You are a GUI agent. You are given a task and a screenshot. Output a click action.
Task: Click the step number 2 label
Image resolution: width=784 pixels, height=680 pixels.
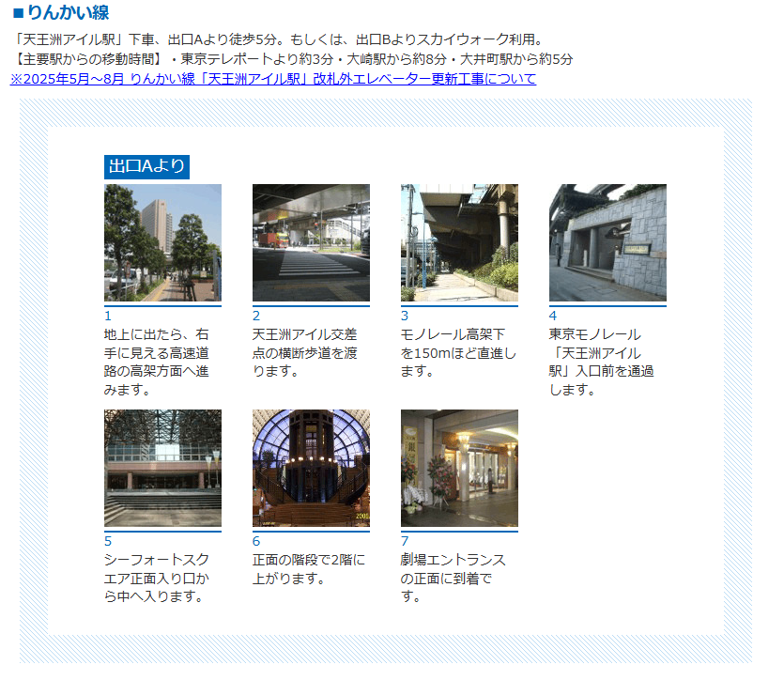tap(256, 316)
